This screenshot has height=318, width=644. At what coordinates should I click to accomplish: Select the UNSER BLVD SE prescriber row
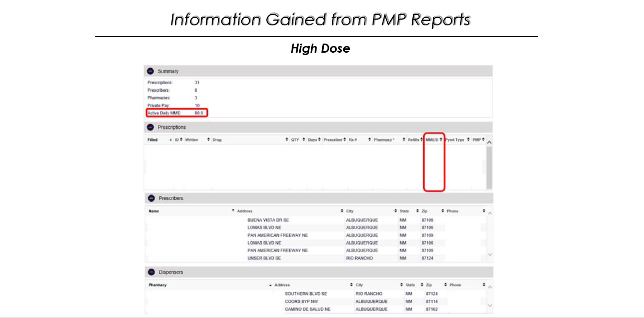coord(264,258)
